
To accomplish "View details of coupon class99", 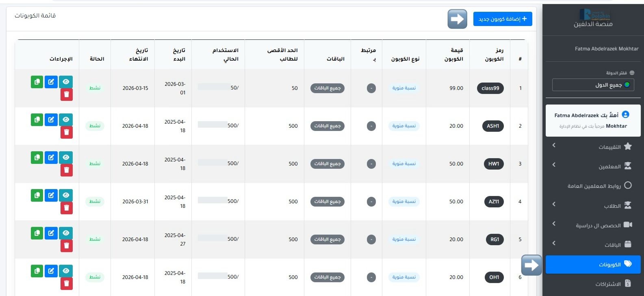I will point(66,82).
